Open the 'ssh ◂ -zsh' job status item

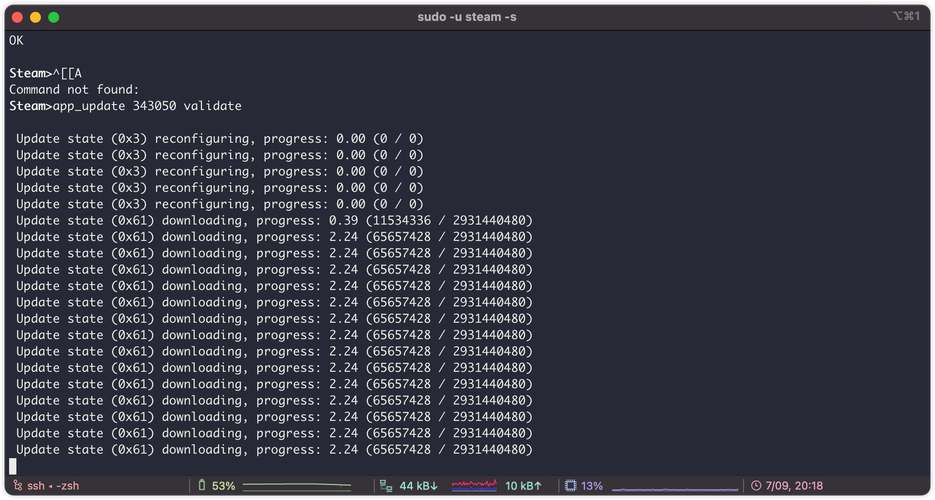(54, 486)
